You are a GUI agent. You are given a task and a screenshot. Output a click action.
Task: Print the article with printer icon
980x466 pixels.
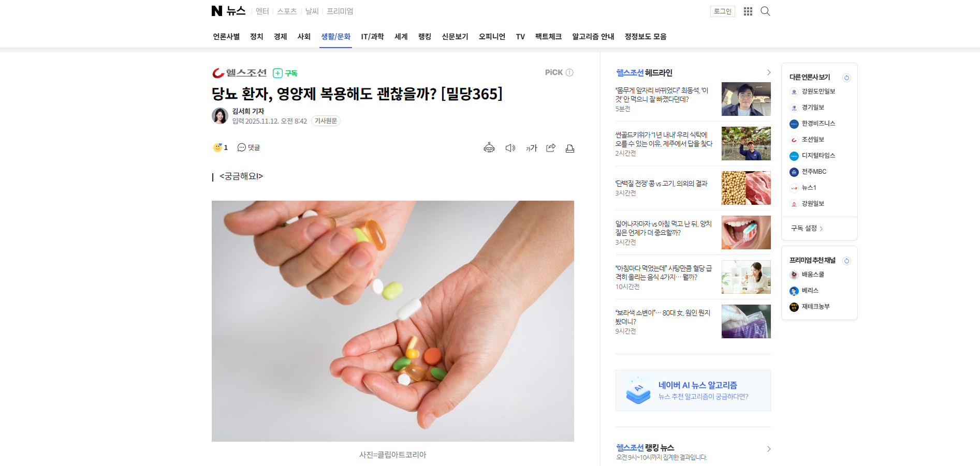click(x=570, y=148)
